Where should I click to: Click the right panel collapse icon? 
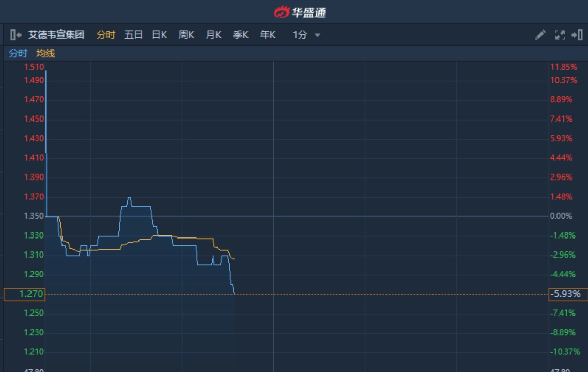tap(577, 35)
